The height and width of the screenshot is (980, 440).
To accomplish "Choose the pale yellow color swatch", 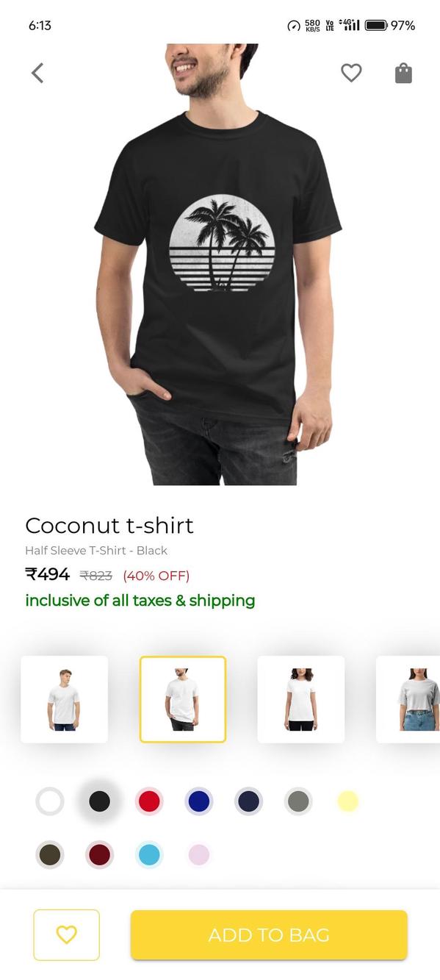I will tap(347, 801).
